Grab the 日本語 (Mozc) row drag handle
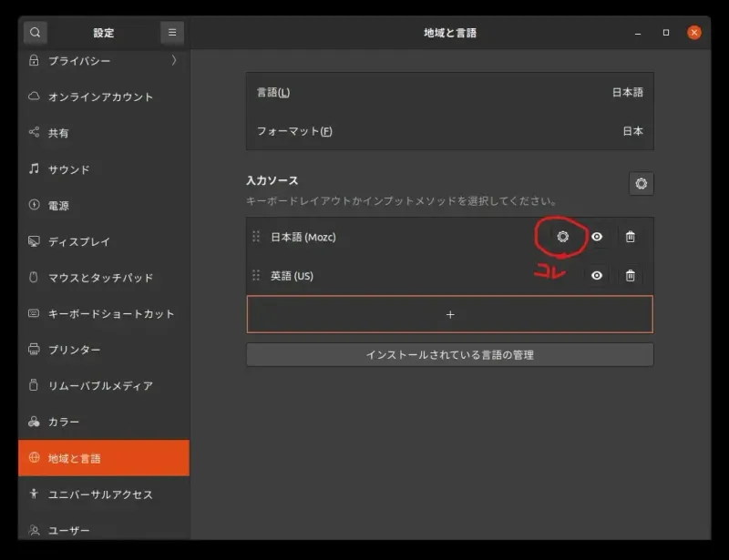 pos(258,236)
